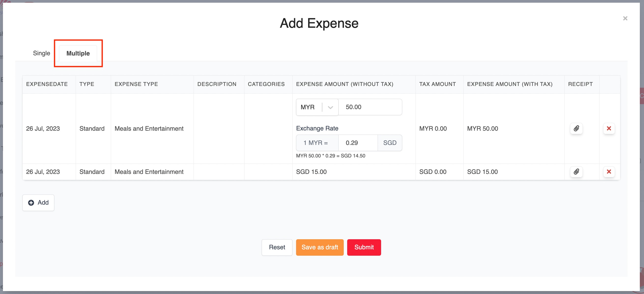Edit the 0.29 exchange rate field
Screen dimensions: 644x294
pos(358,143)
